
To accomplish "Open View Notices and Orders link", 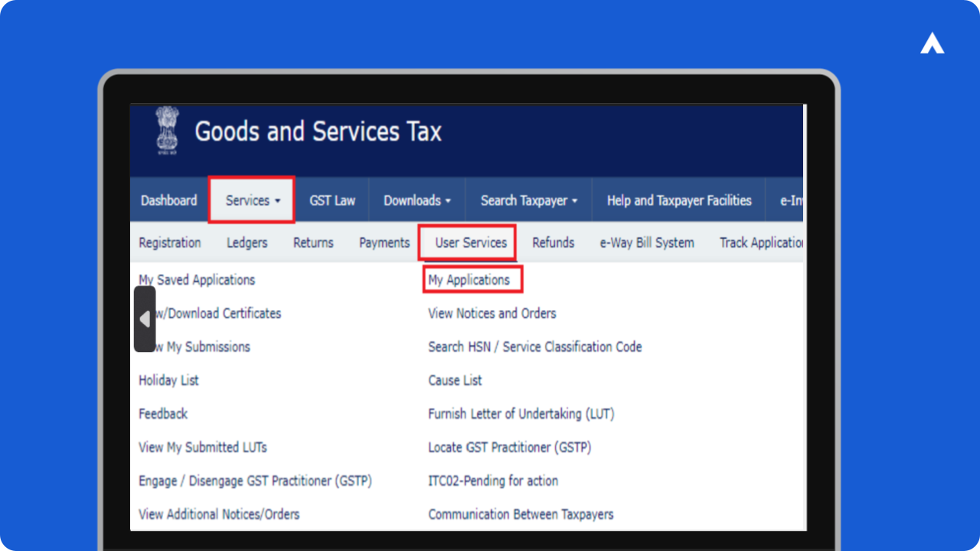I will 492,313.
